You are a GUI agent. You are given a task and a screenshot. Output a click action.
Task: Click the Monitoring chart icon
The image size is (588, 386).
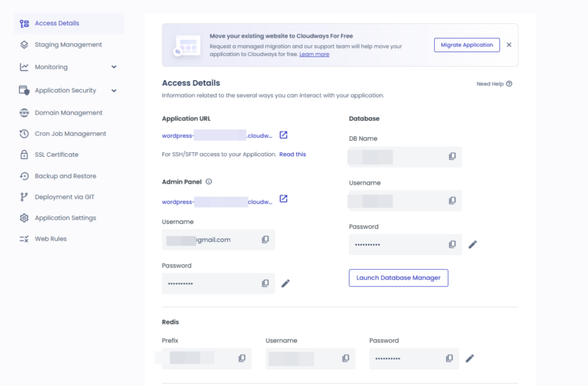[x=24, y=67]
